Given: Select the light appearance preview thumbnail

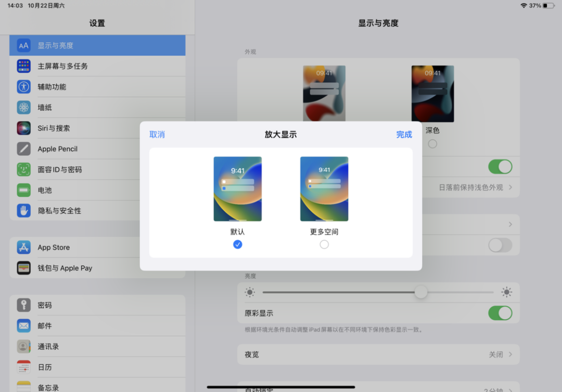Looking at the screenshot, I should point(324,94).
